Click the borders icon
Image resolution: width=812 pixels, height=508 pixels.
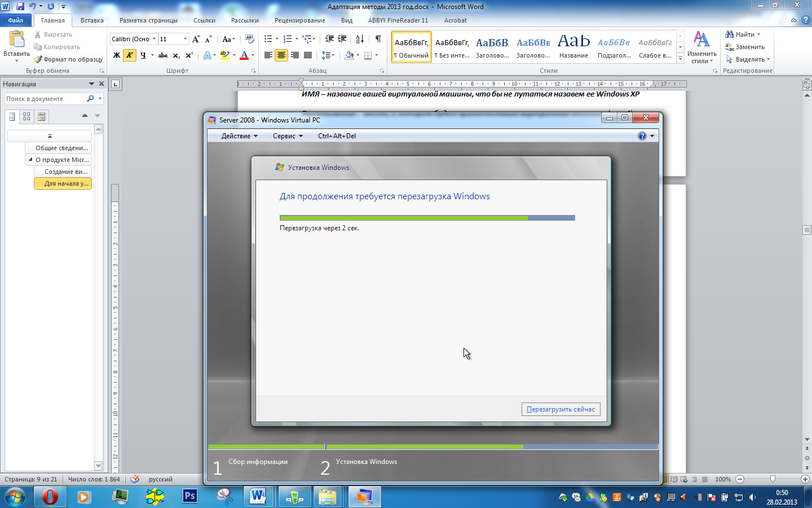tap(368, 55)
